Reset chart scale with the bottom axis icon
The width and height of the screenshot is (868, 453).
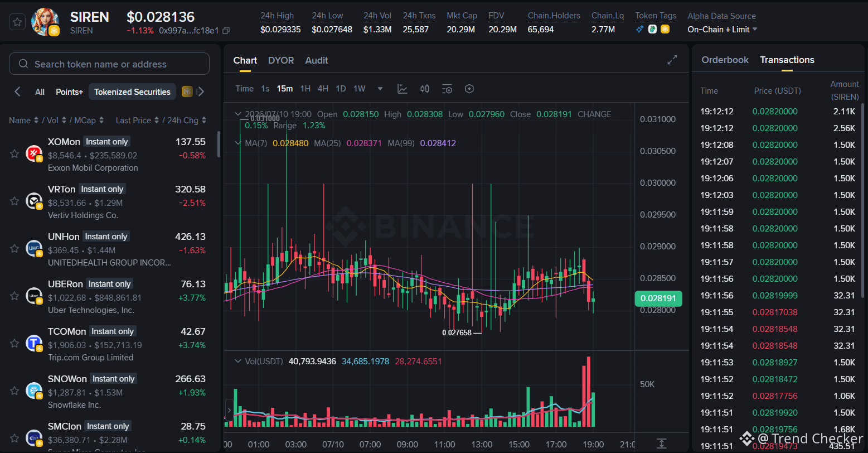[661, 444]
